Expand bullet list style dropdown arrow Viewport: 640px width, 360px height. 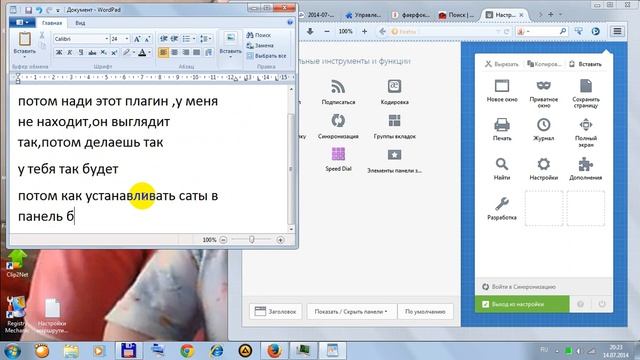[x=194, y=39]
